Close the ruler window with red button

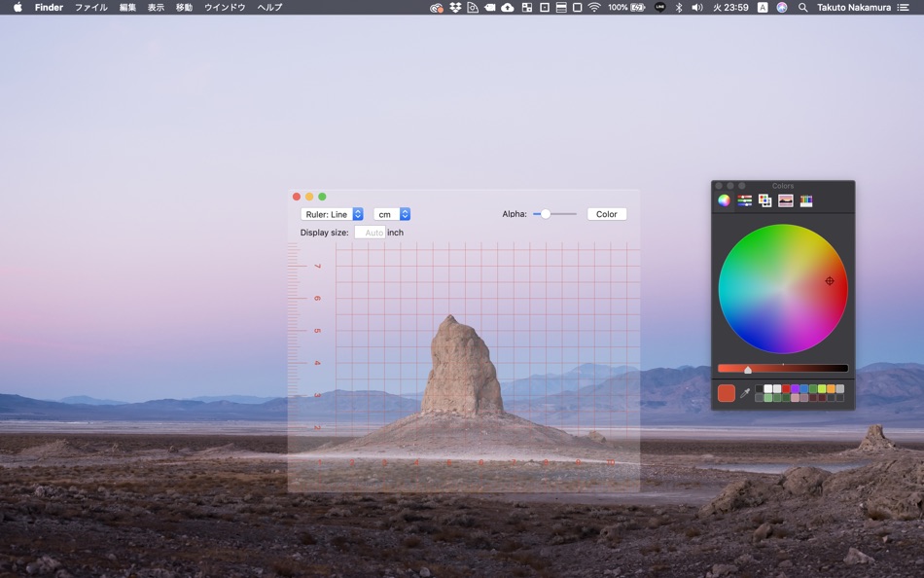click(297, 197)
